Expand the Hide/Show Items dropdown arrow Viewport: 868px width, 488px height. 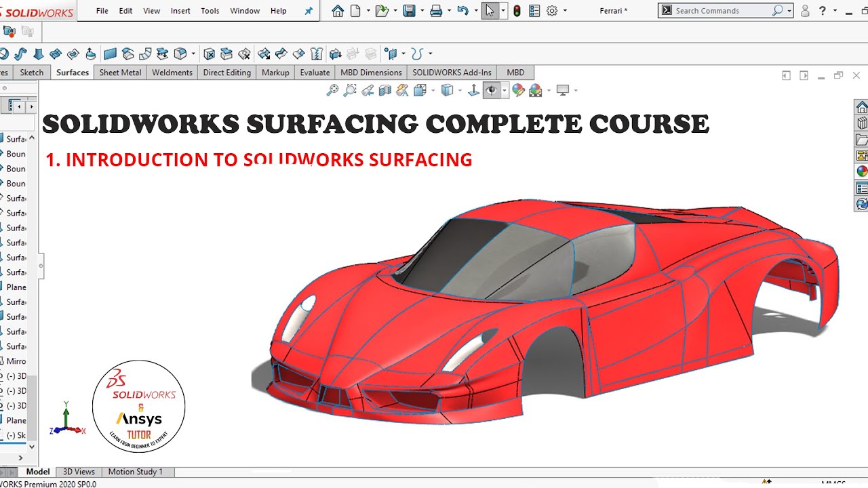(x=504, y=90)
